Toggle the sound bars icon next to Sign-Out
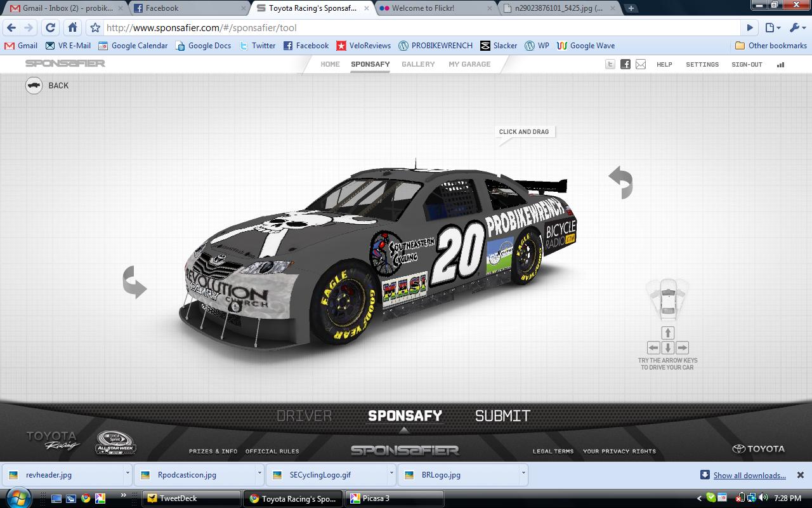The image size is (812, 508). coord(781,64)
